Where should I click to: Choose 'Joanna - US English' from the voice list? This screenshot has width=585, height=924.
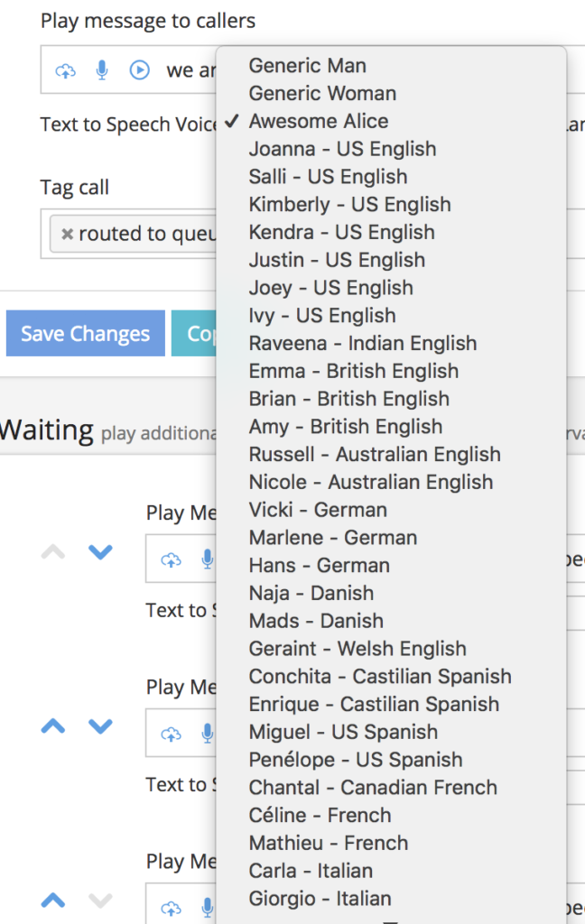click(342, 149)
